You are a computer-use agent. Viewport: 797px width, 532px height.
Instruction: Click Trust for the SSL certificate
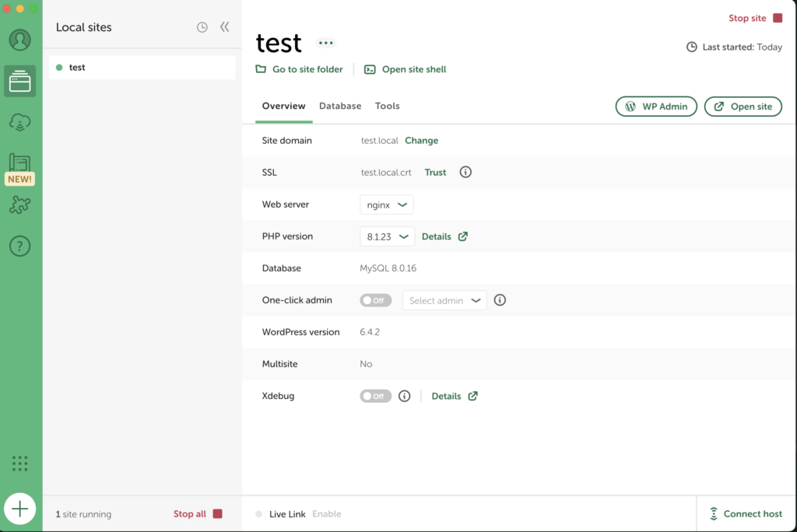coord(435,173)
